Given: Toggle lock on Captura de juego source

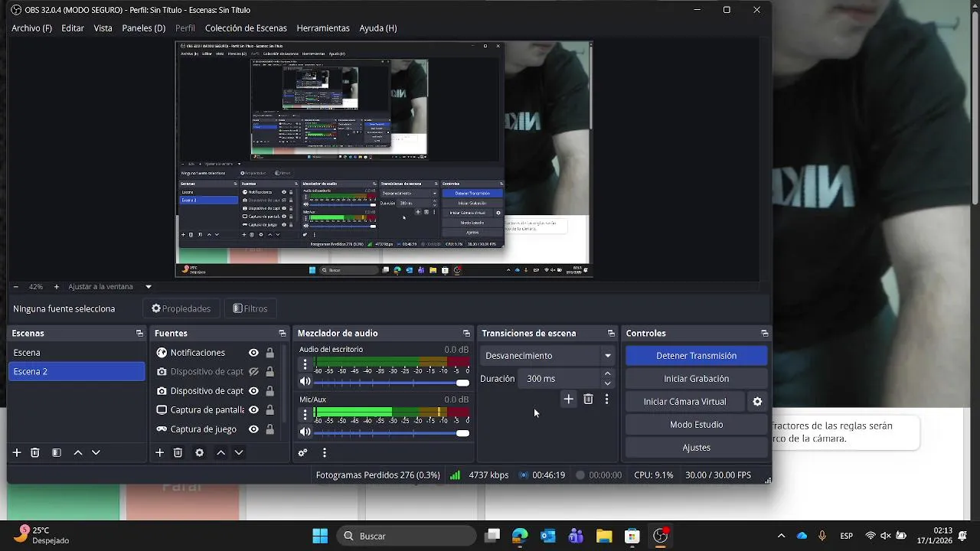Looking at the screenshot, I should 269,429.
